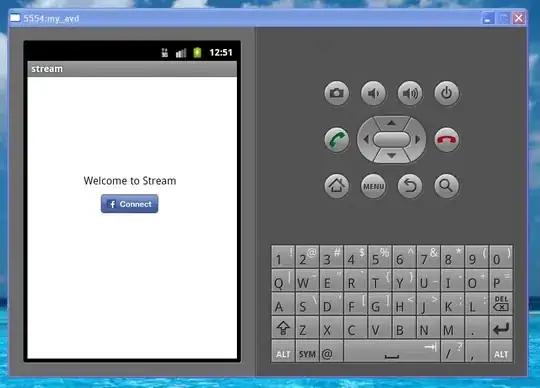The width and height of the screenshot is (540, 388).
Task: Click the E key
Action: (x=331, y=280)
